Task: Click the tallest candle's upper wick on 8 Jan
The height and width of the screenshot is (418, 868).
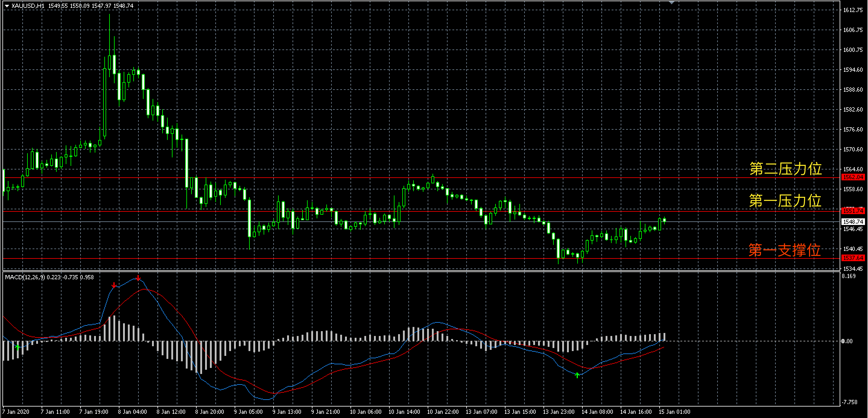Action: click(x=109, y=34)
